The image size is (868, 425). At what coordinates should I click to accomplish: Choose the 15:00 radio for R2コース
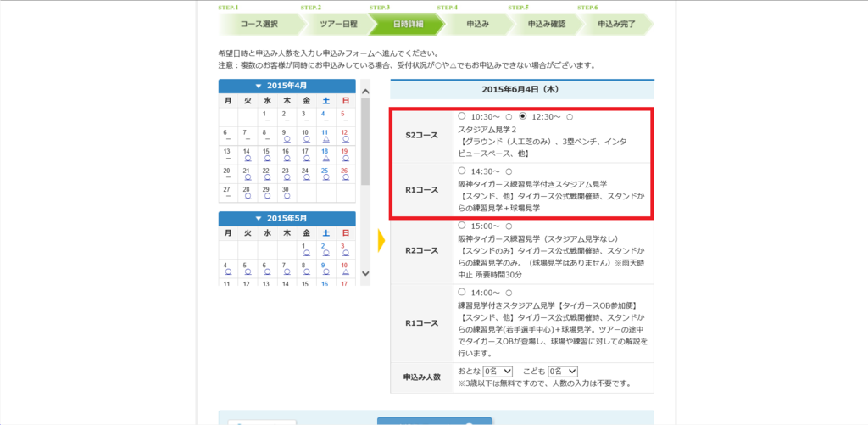click(461, 226)
